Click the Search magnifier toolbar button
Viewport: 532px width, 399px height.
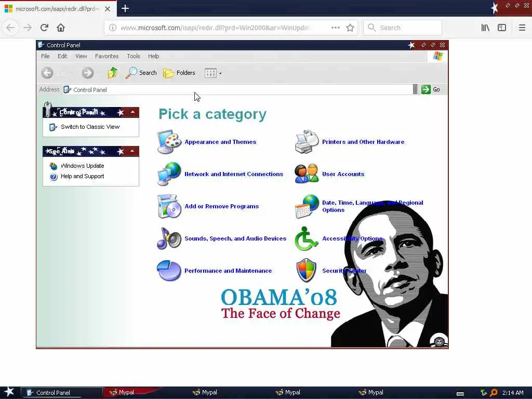tap(141, 73)
